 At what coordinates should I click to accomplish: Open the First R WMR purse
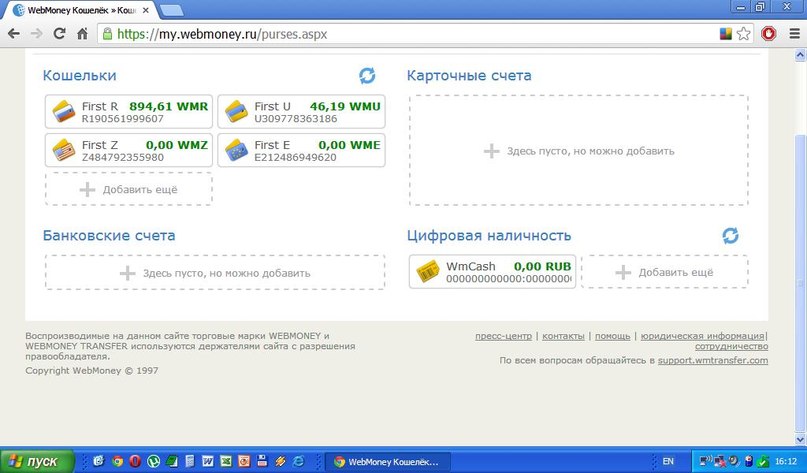click(129, 112)
